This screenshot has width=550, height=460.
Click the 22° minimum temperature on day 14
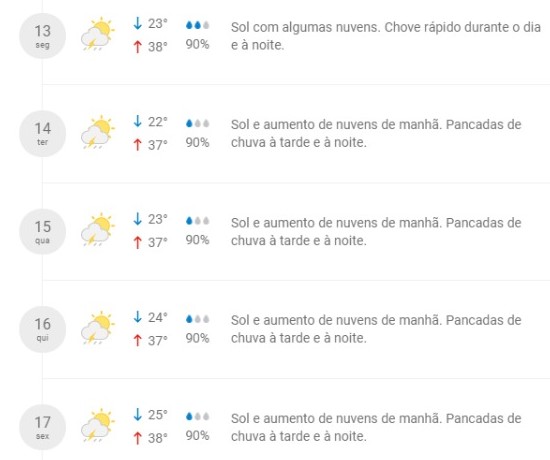pos(157,122)
